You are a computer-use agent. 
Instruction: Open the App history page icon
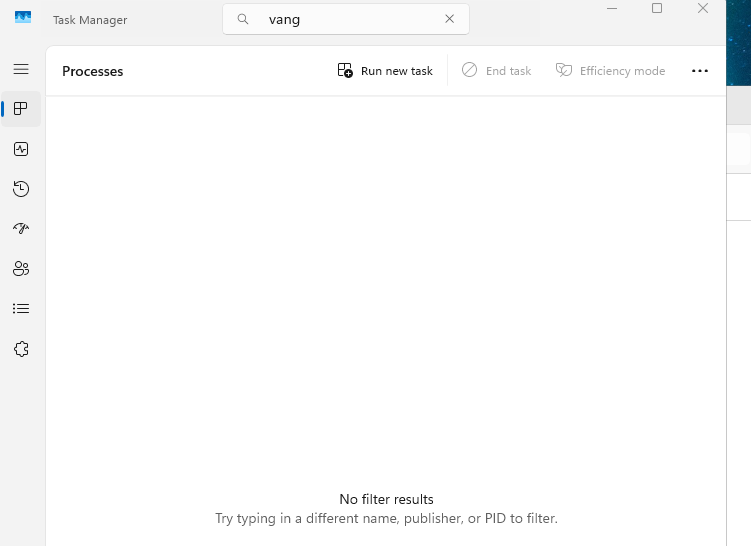click(x=21, y=189)
